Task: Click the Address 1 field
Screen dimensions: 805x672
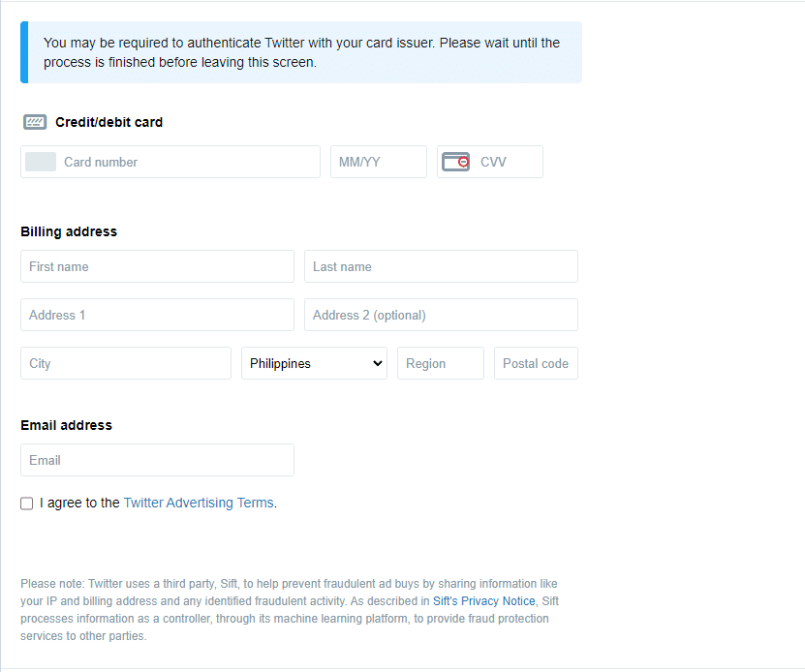Action: (x=157, y=315)
